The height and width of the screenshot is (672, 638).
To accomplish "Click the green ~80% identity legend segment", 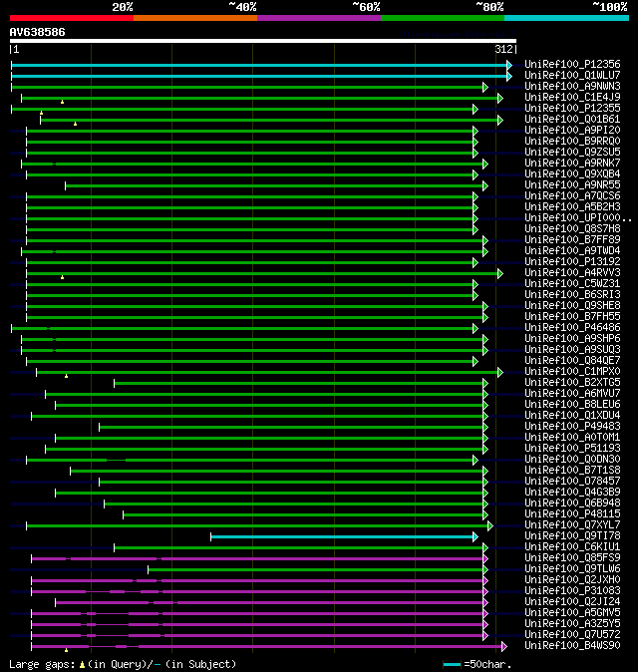I will (x=443, y=18).
